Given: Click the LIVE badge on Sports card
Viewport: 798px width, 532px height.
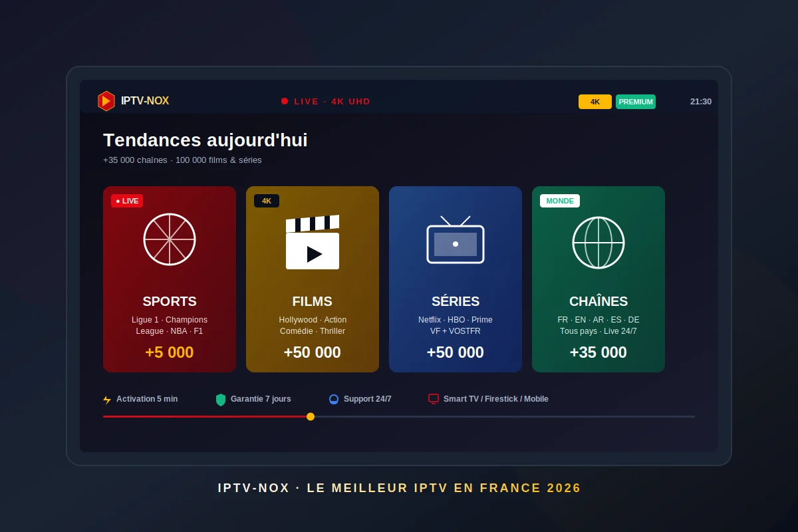Looking at the screenshot, I should 127,201.
